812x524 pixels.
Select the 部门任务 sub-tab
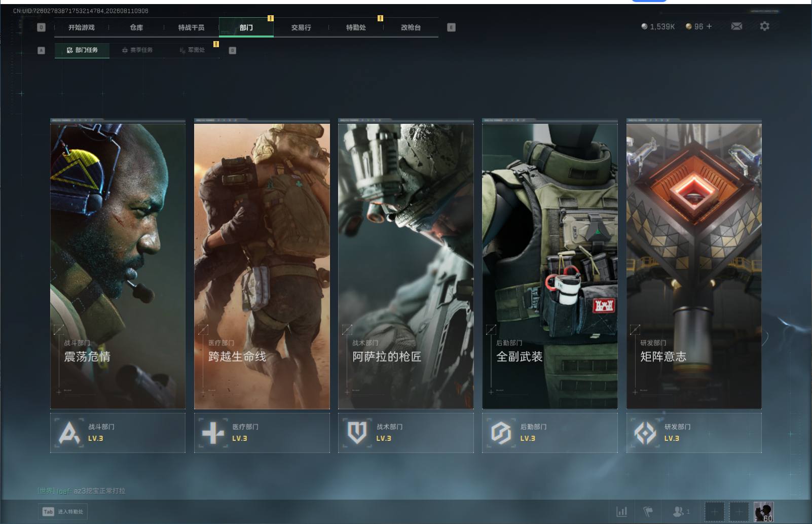tap(82, 50)
